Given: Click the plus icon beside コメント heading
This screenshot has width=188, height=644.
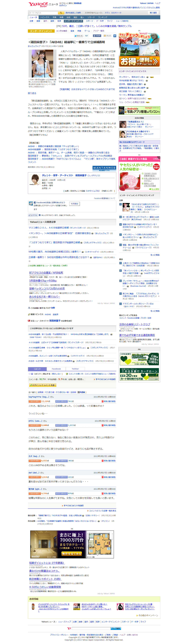Looking at the screenshot, I should pos(30,374).
